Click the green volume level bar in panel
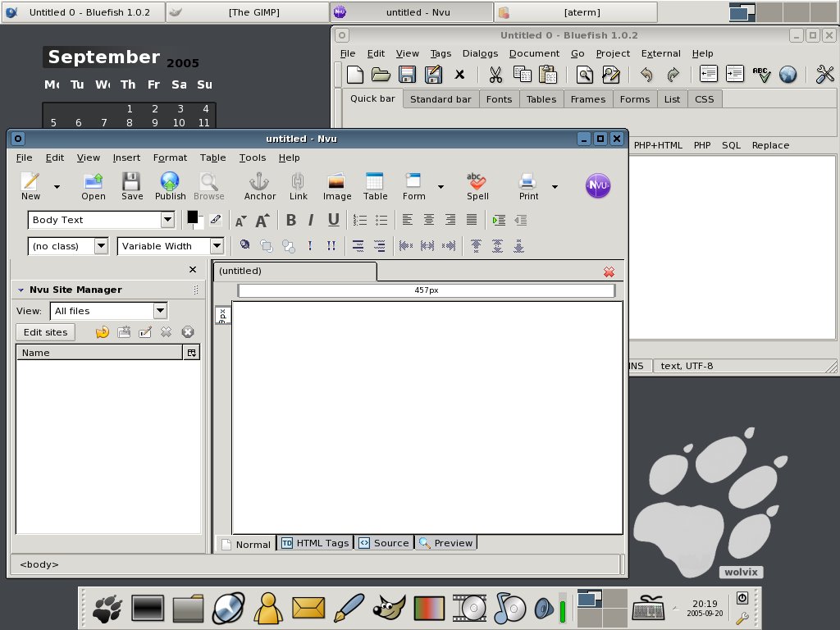The image size is (840, 630). 563,611
